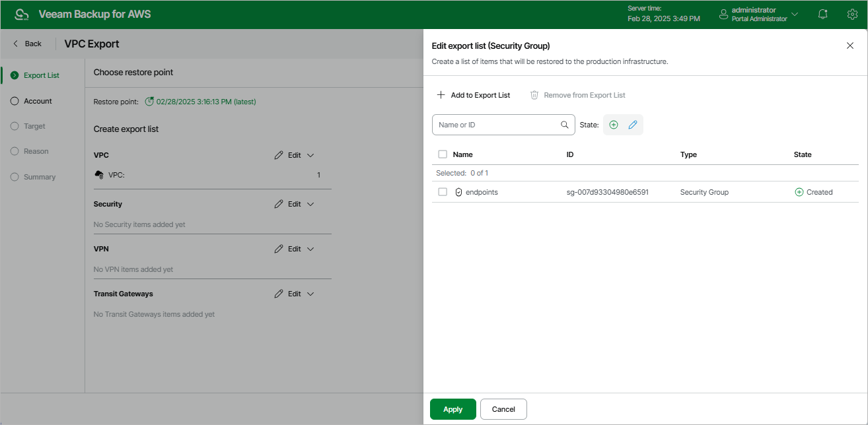
Task: Click the Name or ID search field
Action: (497, 125)
